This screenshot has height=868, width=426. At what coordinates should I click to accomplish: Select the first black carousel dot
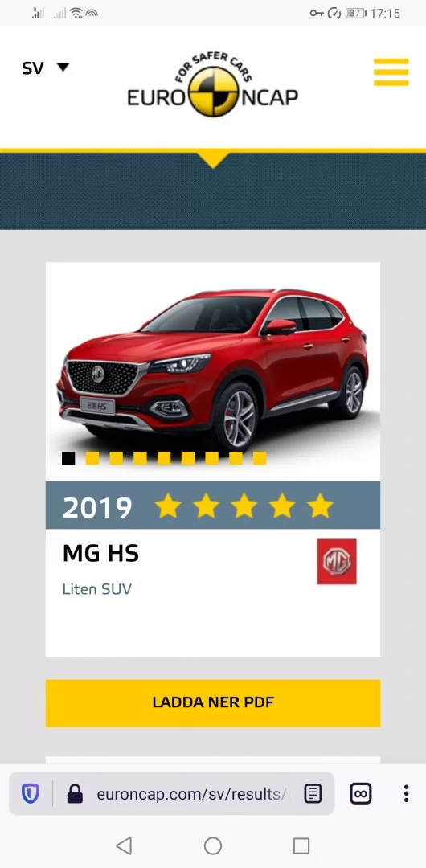point(68,458)
